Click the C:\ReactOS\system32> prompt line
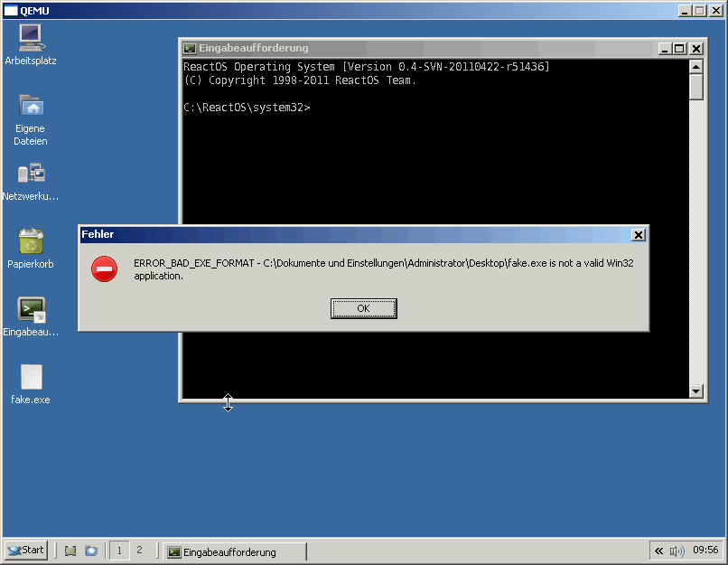Viewport: 728px width, 565px height. point(247,108)
